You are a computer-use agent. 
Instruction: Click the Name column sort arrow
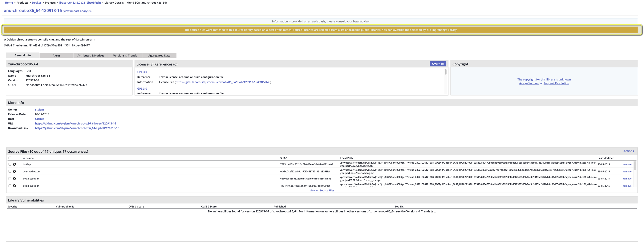click(x=24, y=158)
